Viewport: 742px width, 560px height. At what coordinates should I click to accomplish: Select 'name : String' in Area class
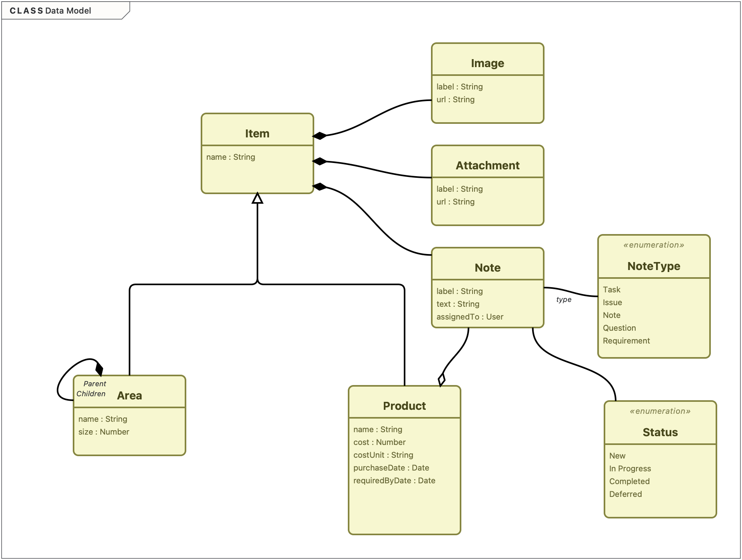tap(103, 419)
